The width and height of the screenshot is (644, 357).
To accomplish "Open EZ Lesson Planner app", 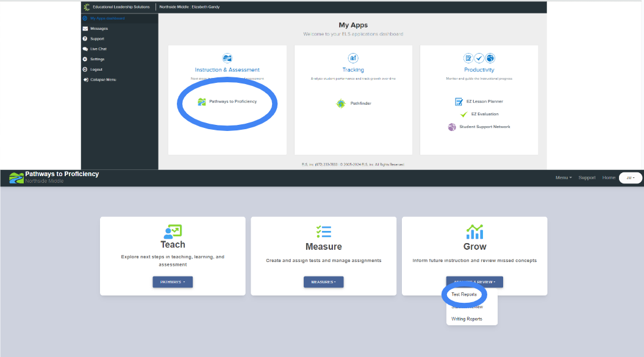I will [x=485, y=101].
